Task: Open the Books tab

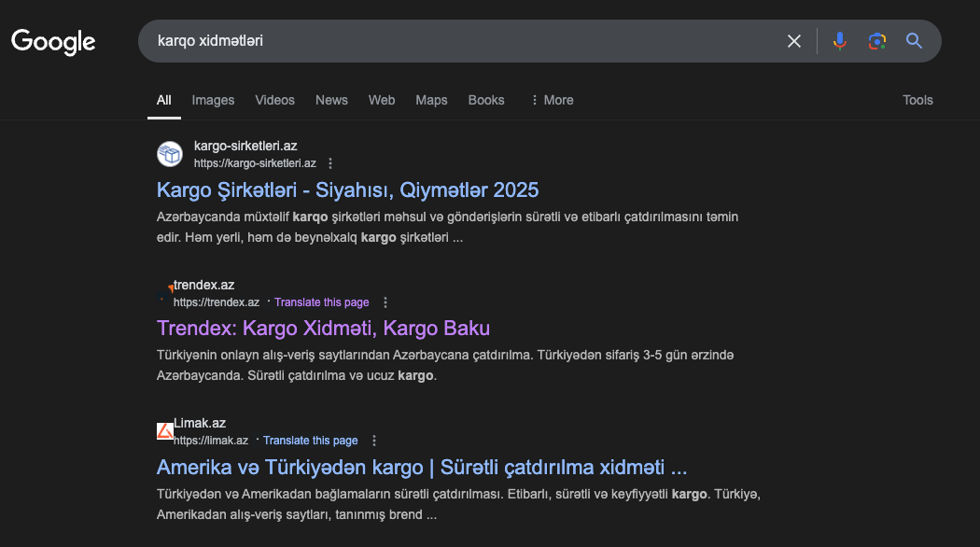Action: [x=486, y=100]
